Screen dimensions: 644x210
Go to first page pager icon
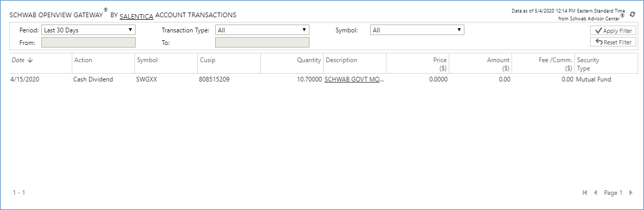tap(585, 193)
